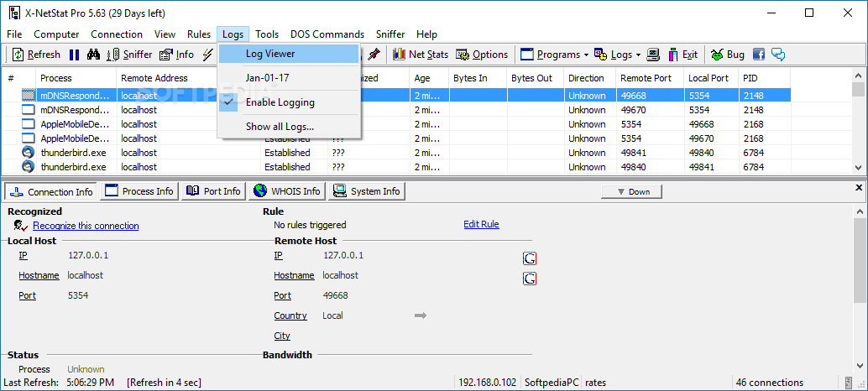Click the 192.168.0.102 status bar entry
The height and width of the screenshot is (391, 868).
(488, 382)
